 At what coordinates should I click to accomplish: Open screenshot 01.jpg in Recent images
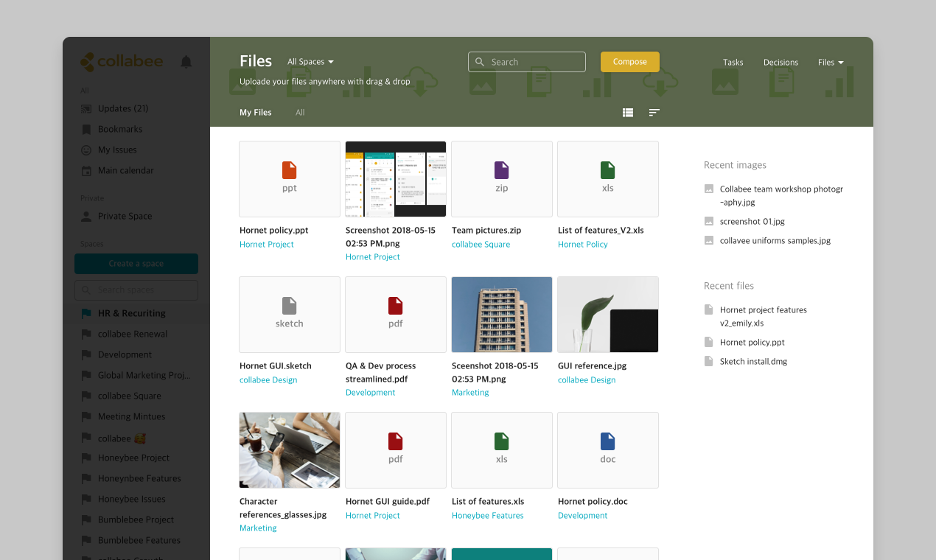752,221
